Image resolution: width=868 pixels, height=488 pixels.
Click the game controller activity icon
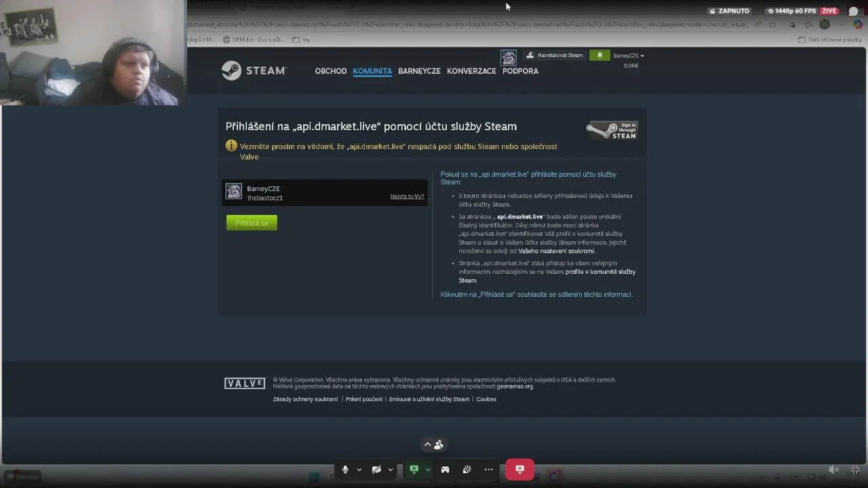pos(445,469)
